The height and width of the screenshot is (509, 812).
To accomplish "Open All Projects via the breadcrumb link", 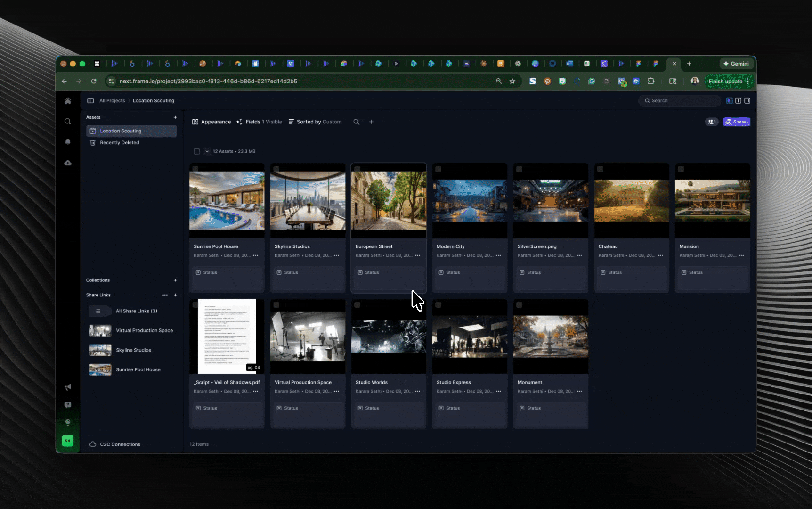I will [x=112, y=100].
